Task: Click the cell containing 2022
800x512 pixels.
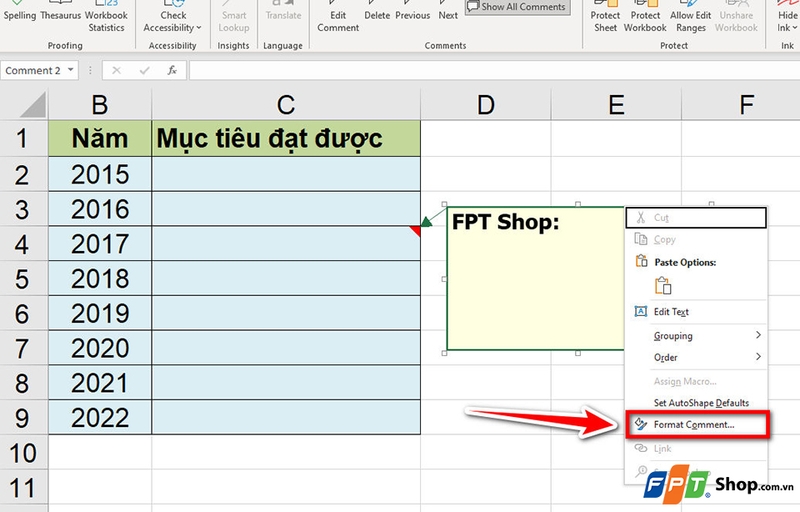Action: [x=100, y=417]
